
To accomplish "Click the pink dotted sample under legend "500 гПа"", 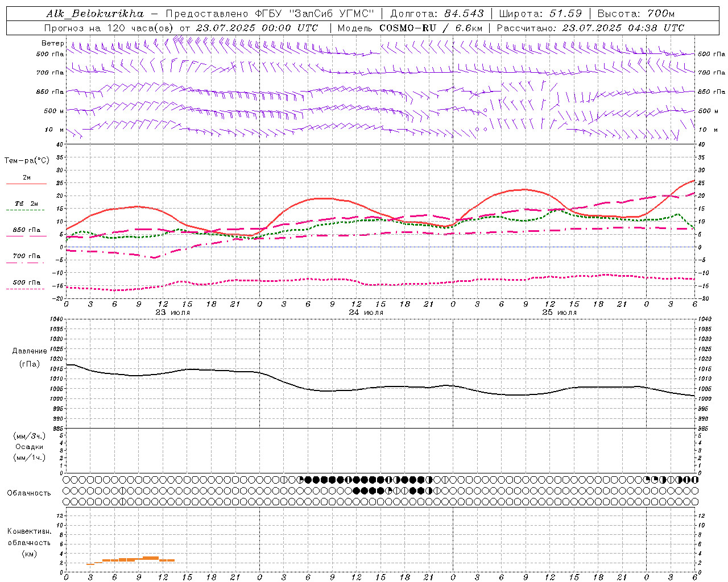I will (26, 289).
